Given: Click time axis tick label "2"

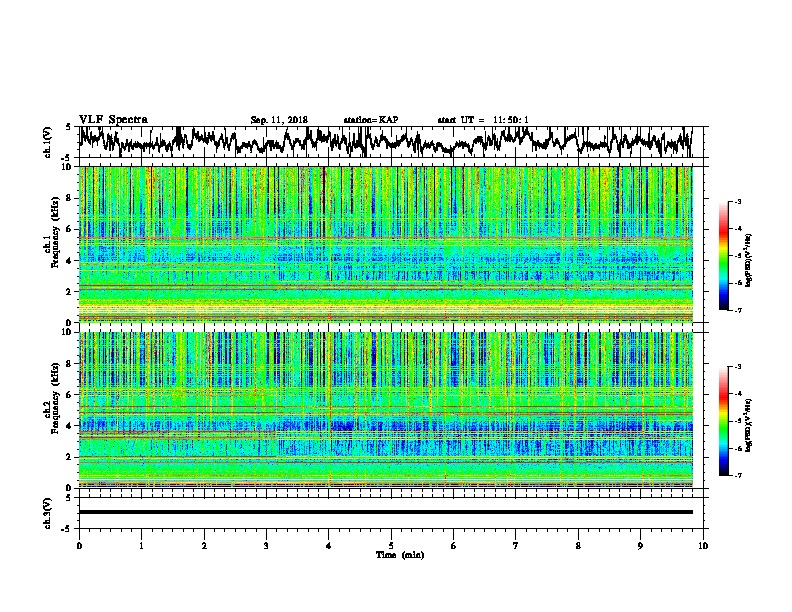Looking at the screenshot, I should (204, 546).
